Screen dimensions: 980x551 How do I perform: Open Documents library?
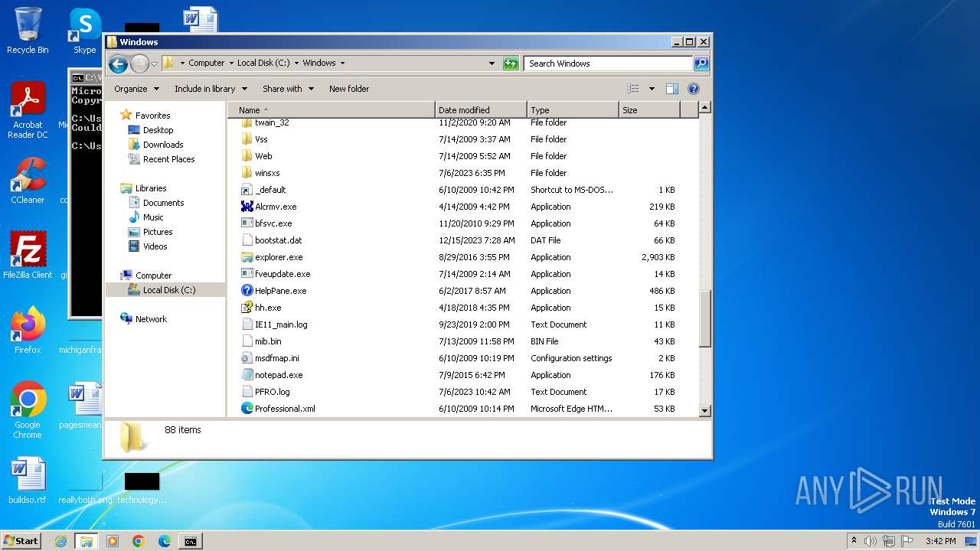tap(163, 203)
